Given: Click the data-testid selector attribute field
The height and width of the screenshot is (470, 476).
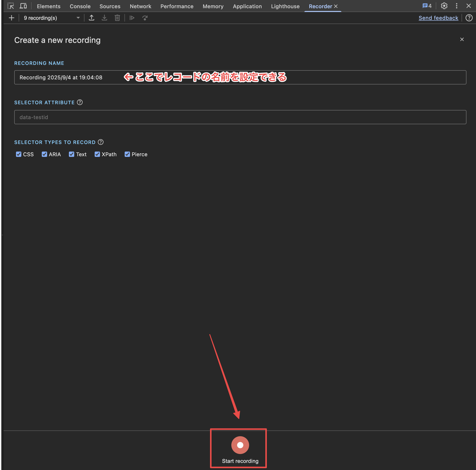Looking at the screenshot, I should (x=240, y=117).
